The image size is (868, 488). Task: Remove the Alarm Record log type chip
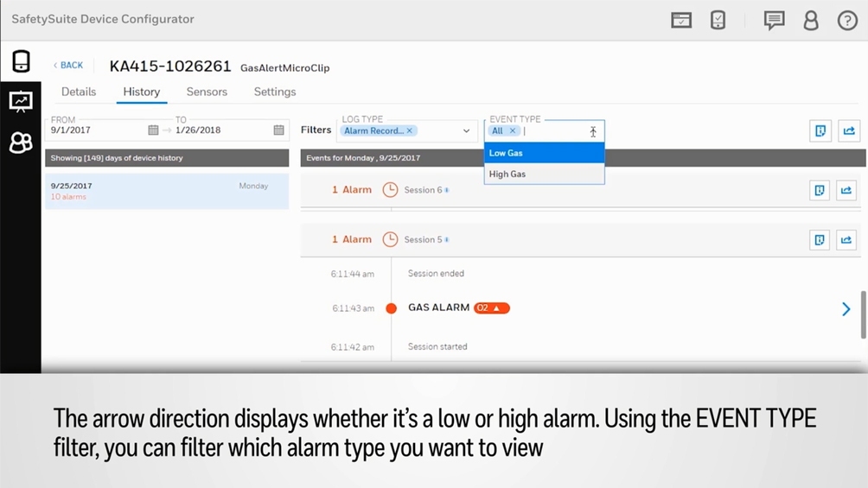coord(410,131)
